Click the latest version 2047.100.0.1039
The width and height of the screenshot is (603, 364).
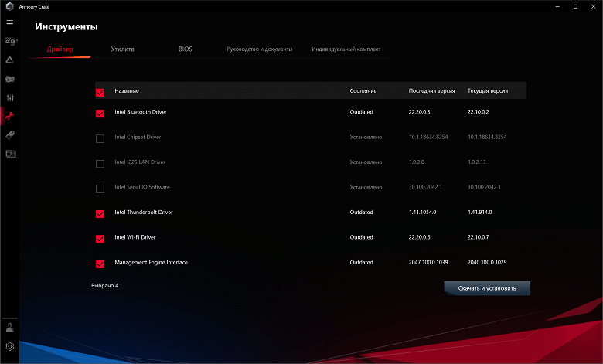428,262
